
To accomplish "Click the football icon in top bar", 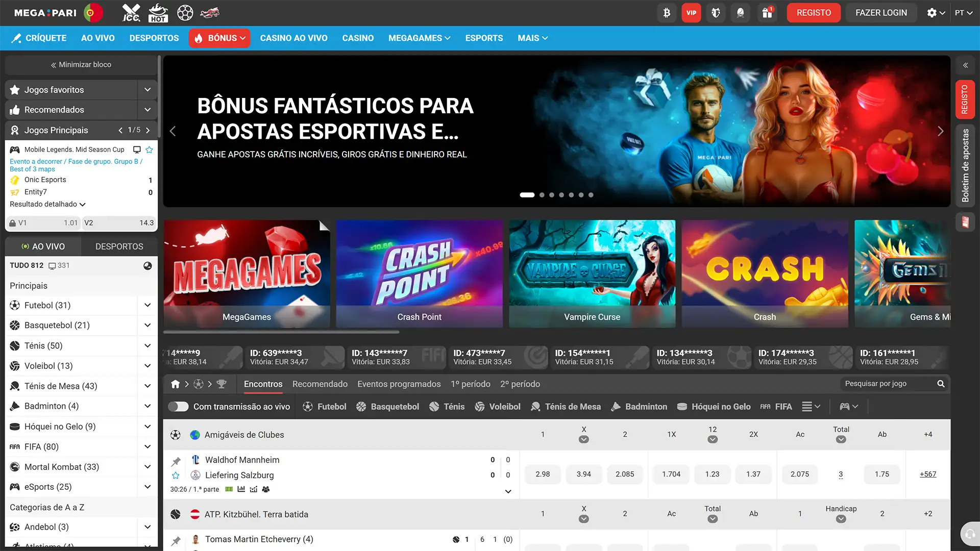I will click(185, 13).
